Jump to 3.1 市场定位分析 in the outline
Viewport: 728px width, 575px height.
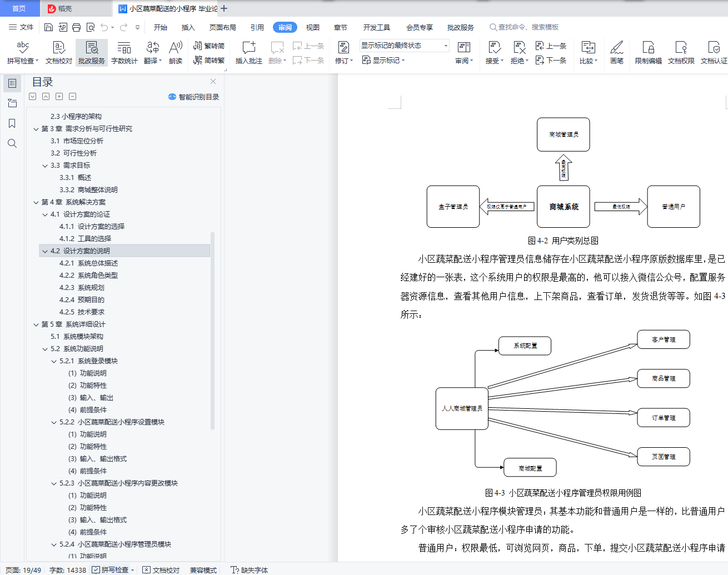(77, 141)
